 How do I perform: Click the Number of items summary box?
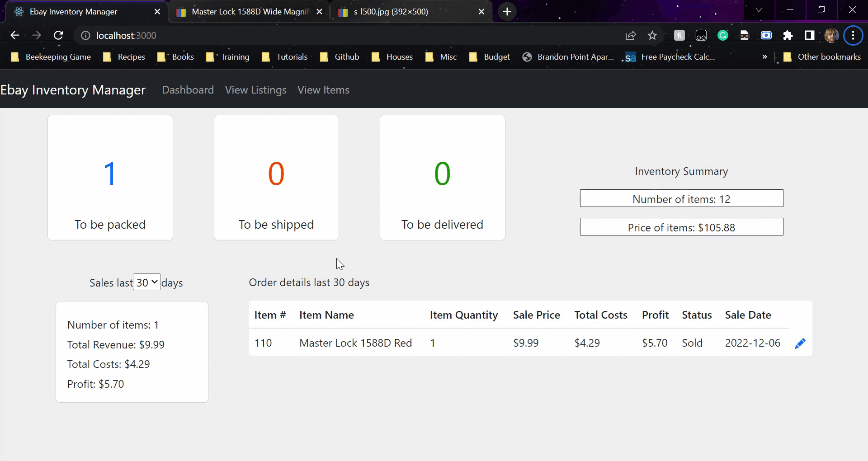[681, 198]
